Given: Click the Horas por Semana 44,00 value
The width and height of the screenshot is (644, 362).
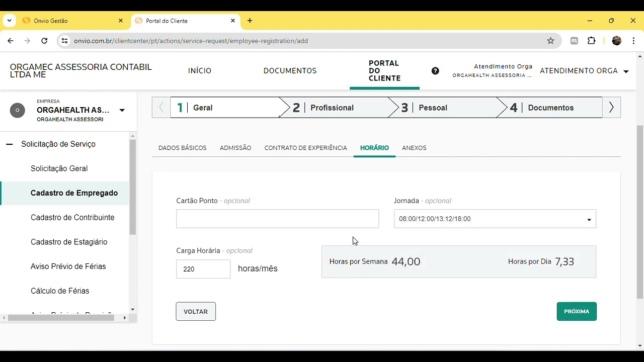Looking at the screenshot, I should pos(406,261).
